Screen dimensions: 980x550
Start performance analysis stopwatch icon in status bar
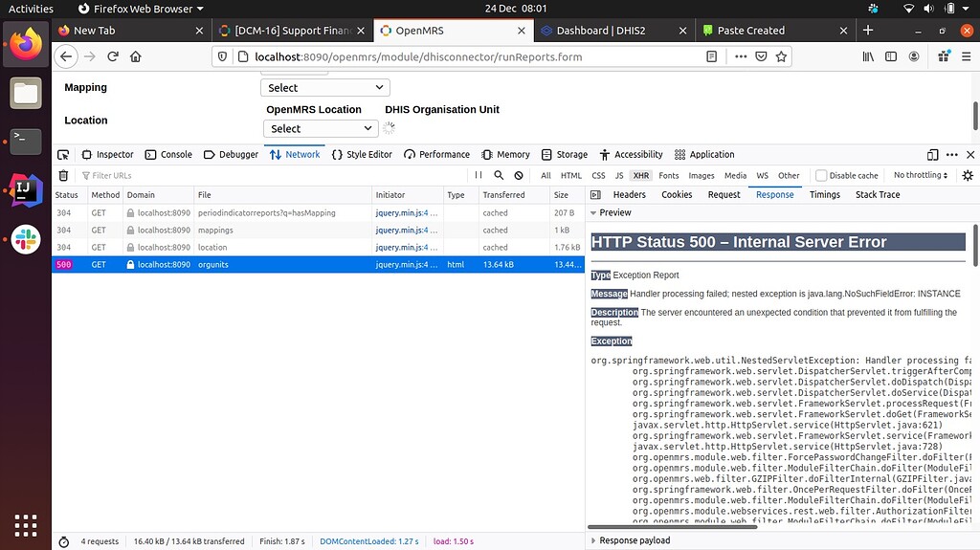(x=64, y=542)
